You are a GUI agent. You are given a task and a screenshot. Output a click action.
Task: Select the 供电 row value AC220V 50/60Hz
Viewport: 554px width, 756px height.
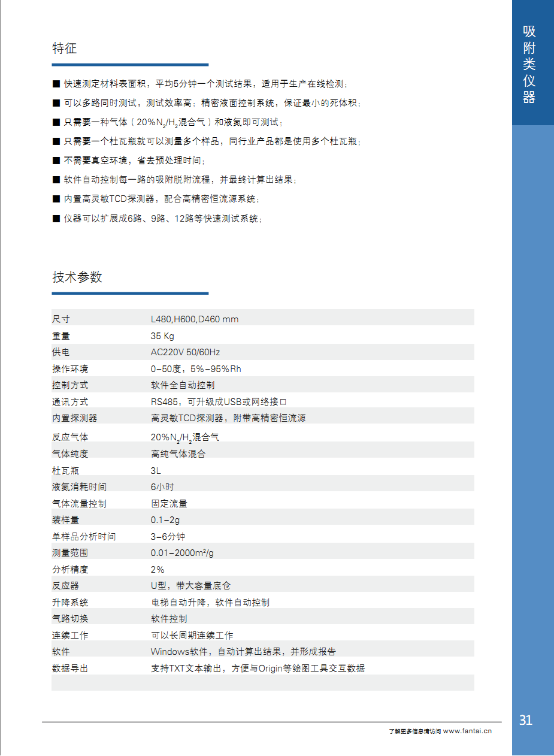(x=185, y=352)
